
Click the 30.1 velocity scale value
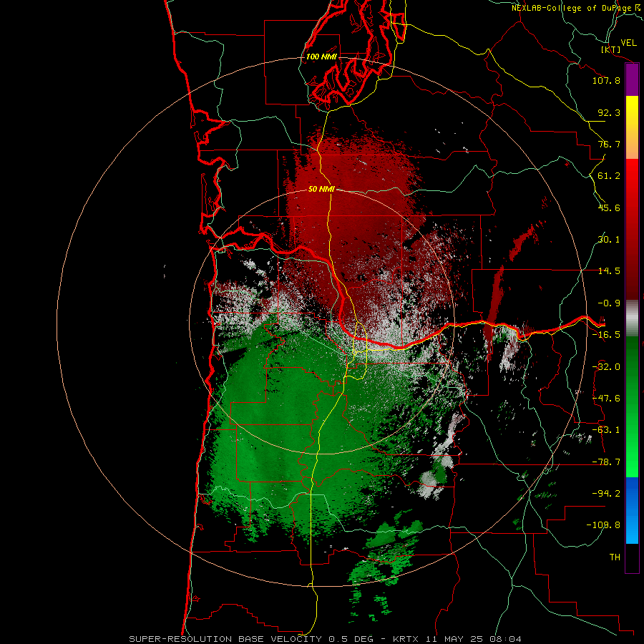click(609, 240)
